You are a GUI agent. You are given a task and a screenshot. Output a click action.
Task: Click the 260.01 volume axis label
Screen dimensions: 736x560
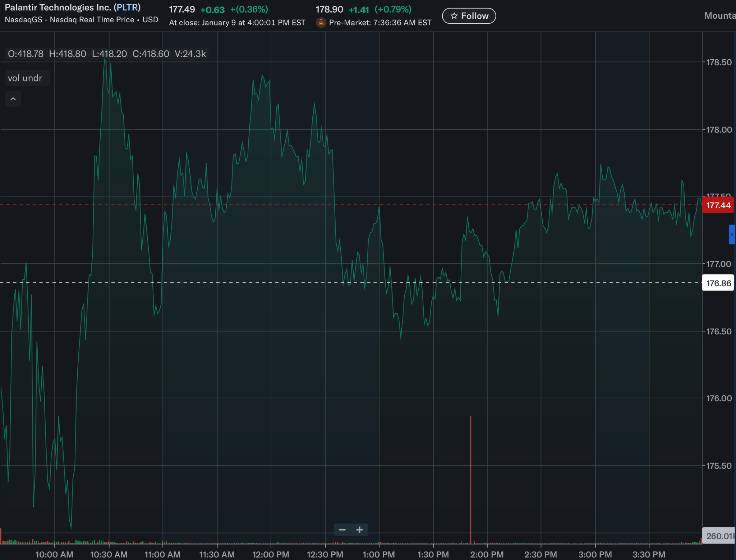click(718, 536)
